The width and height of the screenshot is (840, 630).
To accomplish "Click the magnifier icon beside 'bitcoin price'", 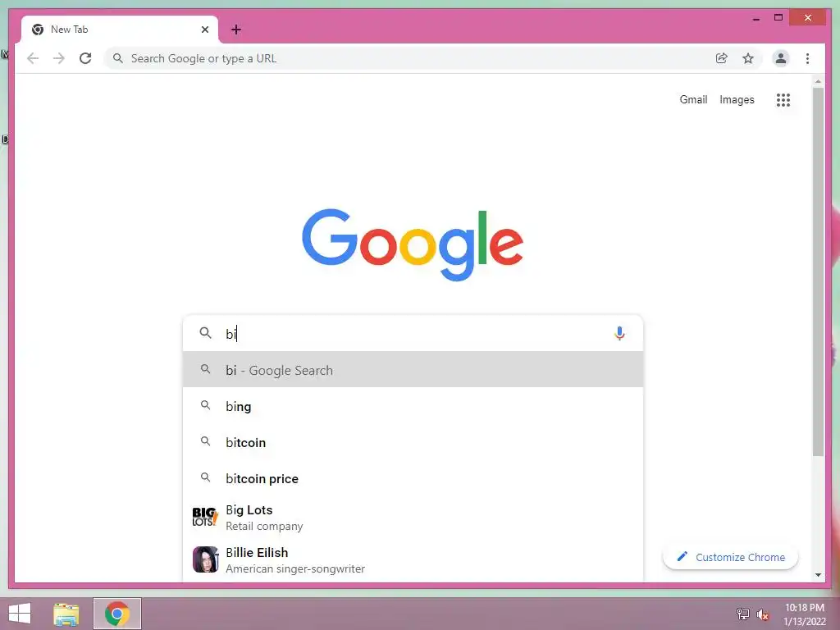I will 205,477.
